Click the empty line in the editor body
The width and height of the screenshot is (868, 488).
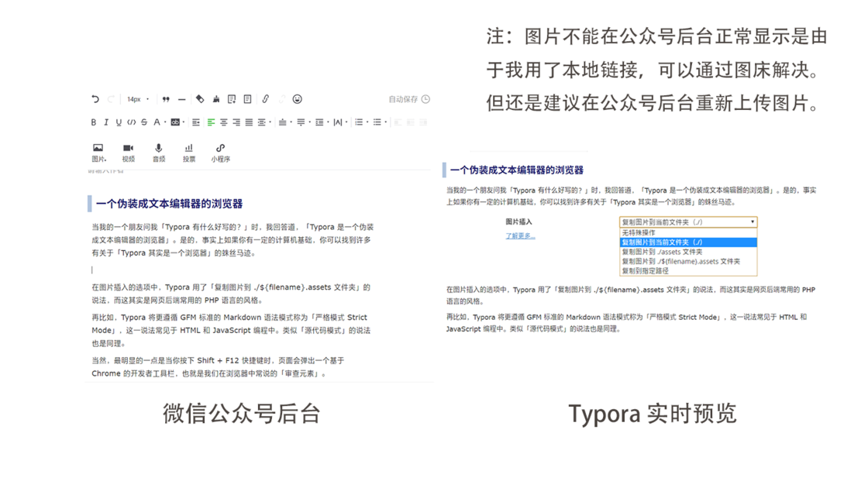pos(232,270)
